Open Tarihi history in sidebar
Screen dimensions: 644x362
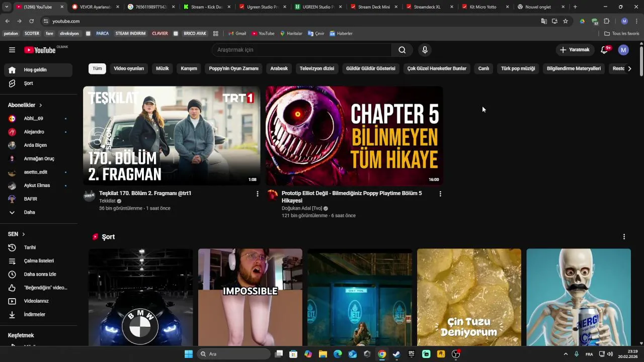[x=38, y=247]
